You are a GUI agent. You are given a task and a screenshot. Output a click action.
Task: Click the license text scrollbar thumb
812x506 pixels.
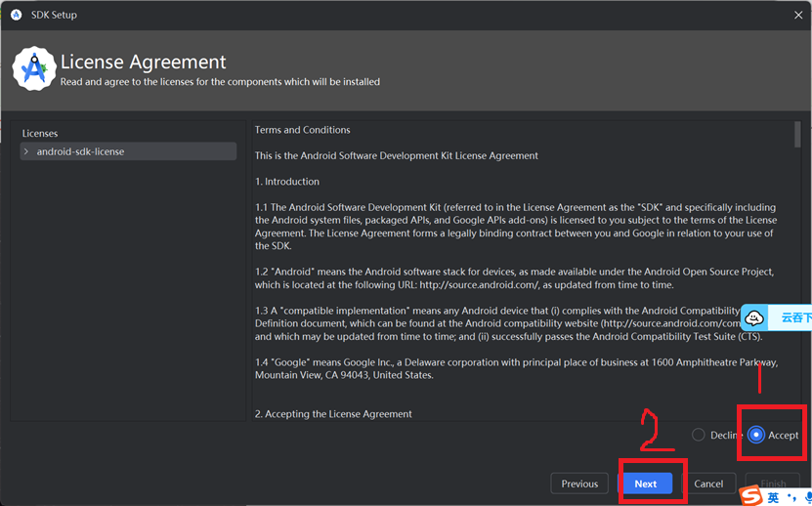tap(797, 135)
